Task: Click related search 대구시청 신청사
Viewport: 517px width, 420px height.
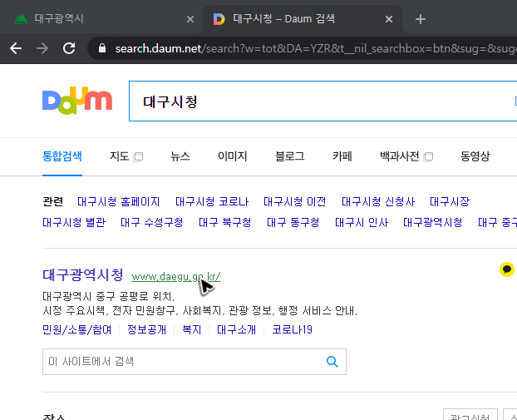Action: [378, 201]
